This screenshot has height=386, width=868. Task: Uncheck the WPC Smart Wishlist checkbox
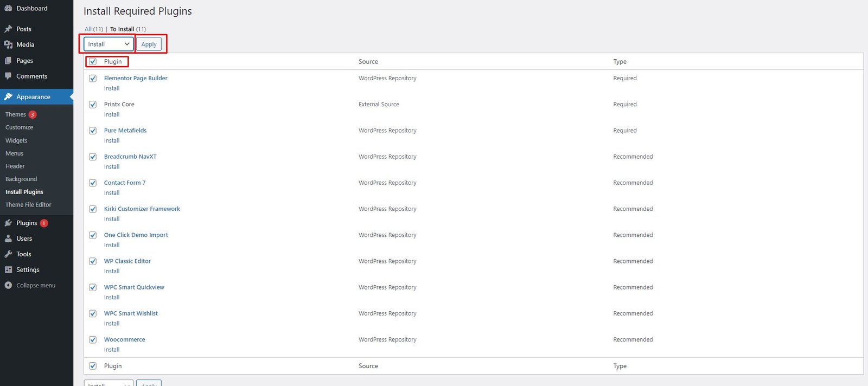[93, 313]
